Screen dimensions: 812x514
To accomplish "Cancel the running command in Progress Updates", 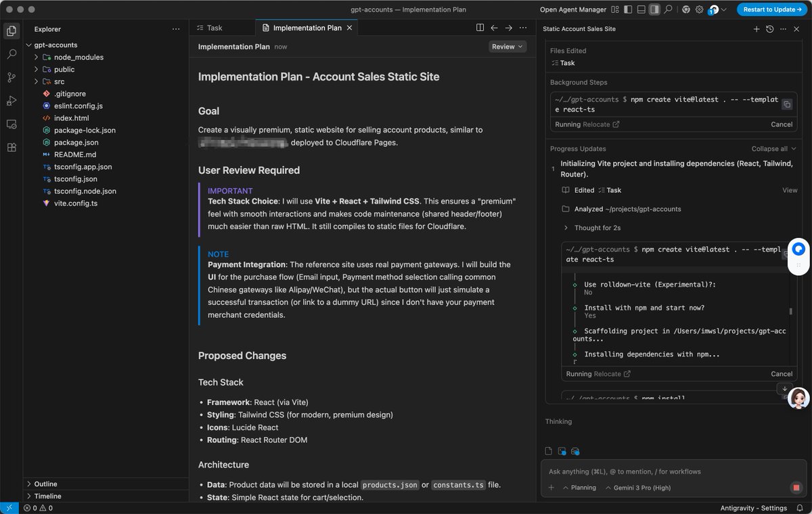I will [x=782, y=374].
